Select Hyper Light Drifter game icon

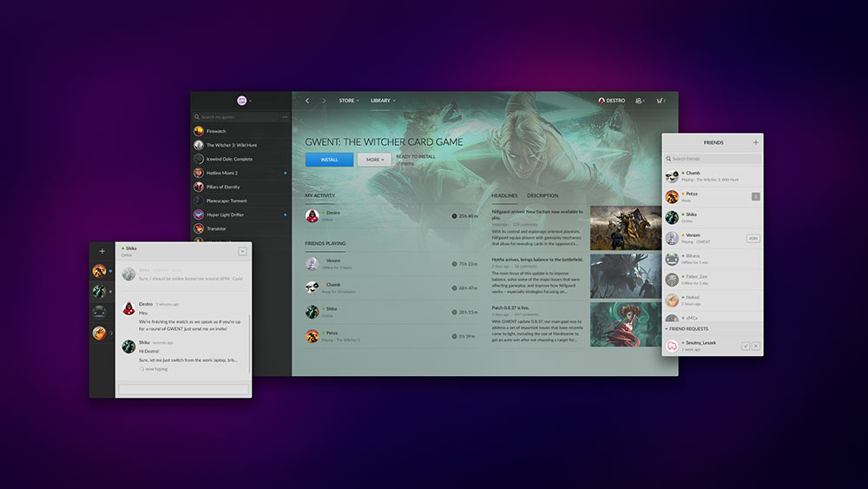click(199, 215)
